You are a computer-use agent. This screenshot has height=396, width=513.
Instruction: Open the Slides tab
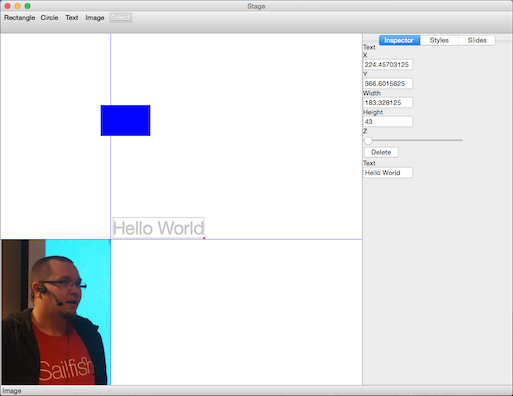tap(477, 40)
